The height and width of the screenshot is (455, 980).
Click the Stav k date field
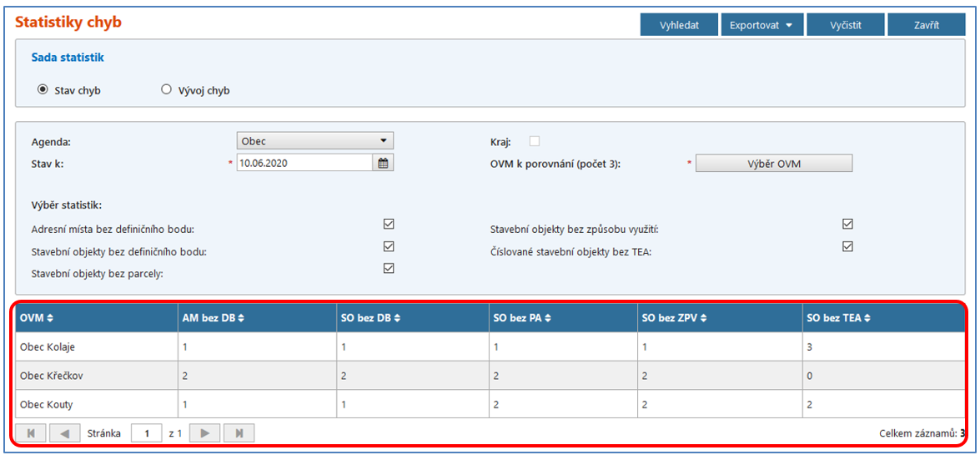tap(304, 164)
